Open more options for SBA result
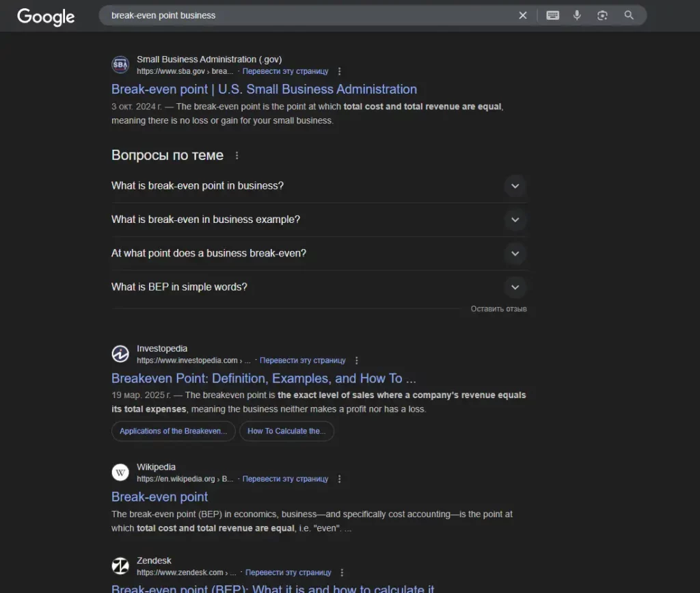 (x=339, y=71)
